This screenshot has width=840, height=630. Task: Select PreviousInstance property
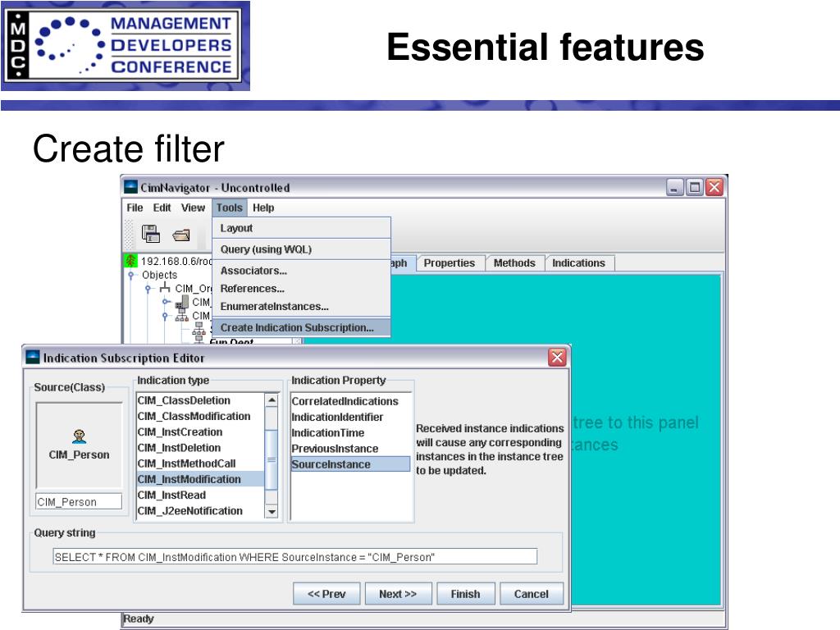(351, 449)
